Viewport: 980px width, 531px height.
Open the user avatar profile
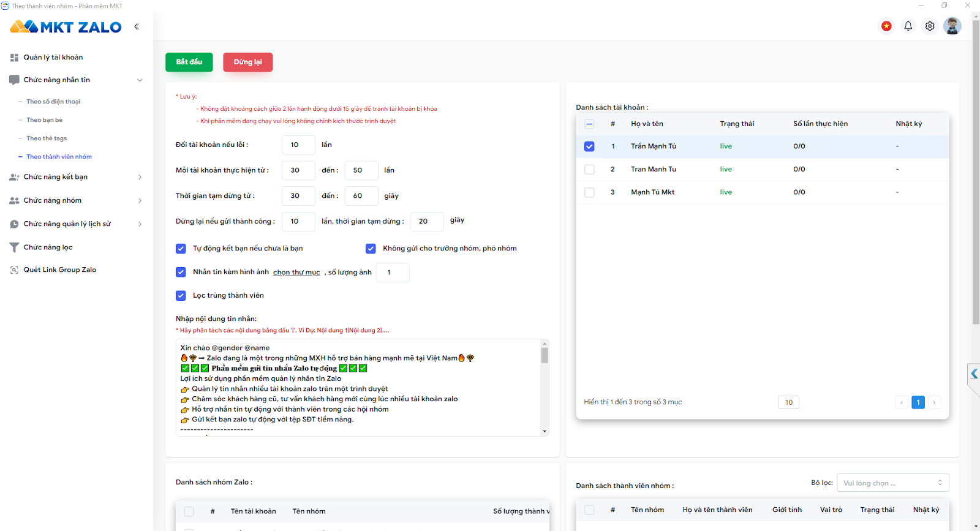[952, 26]
